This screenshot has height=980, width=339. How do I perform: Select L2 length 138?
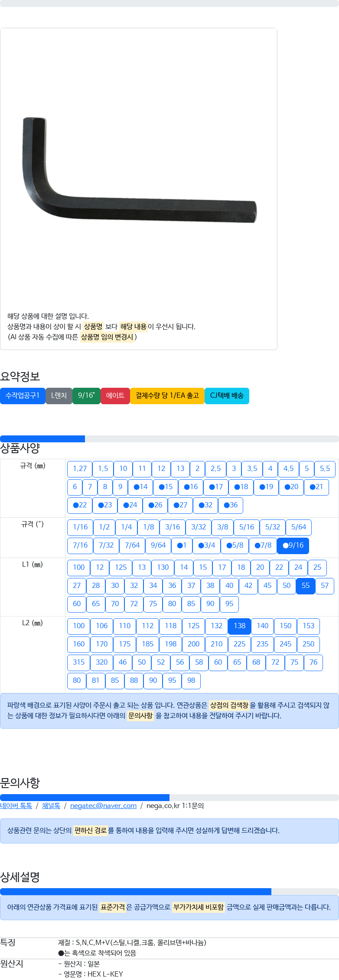[x=239, y=626]
